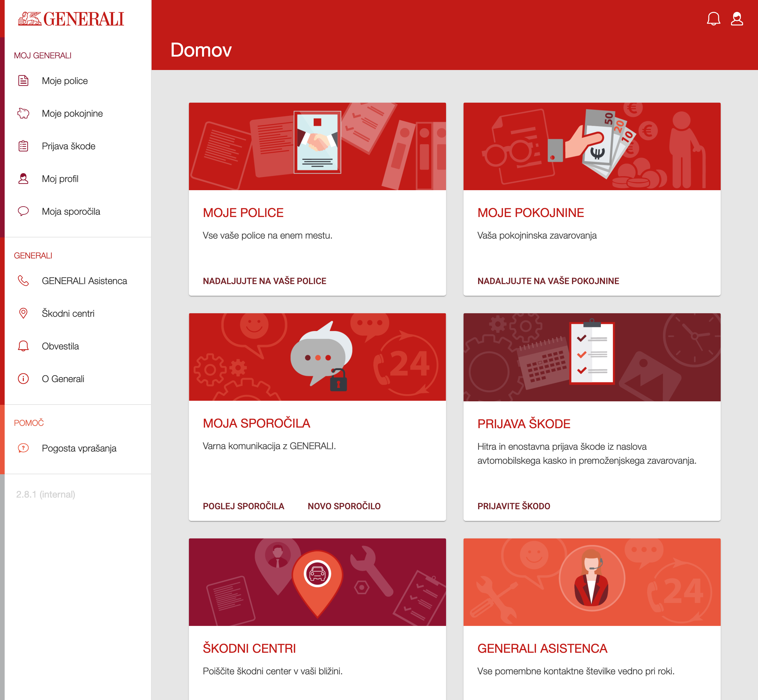
Task: Open Pogosta vprašanja in the sidebar
Action: (79, 448)
